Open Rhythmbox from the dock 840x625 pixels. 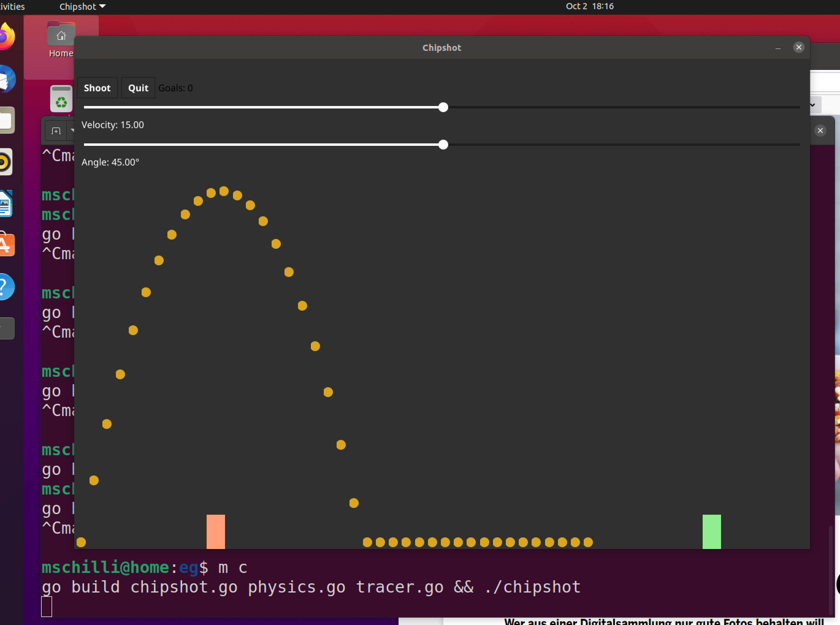click(6, 162)
